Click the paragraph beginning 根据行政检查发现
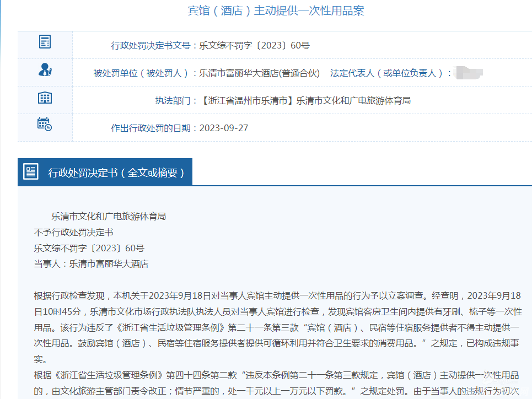Screen dimensions: 532x399 pos(278,327)
